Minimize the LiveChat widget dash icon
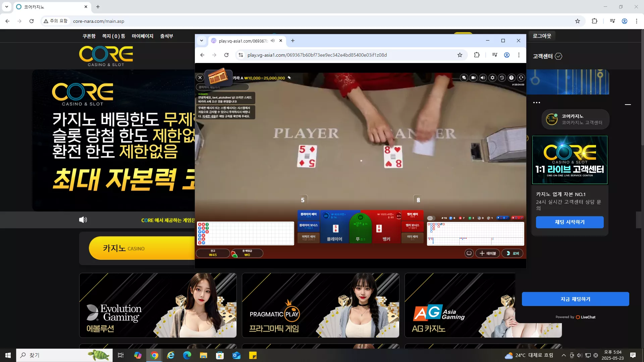644x362 pixels. [628, 105]
